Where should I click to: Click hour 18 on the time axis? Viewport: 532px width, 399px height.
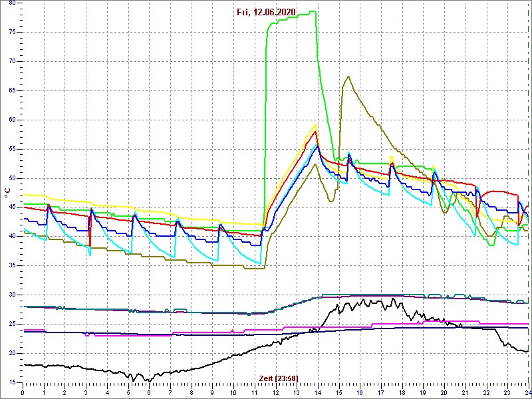(x=402, y=392)
